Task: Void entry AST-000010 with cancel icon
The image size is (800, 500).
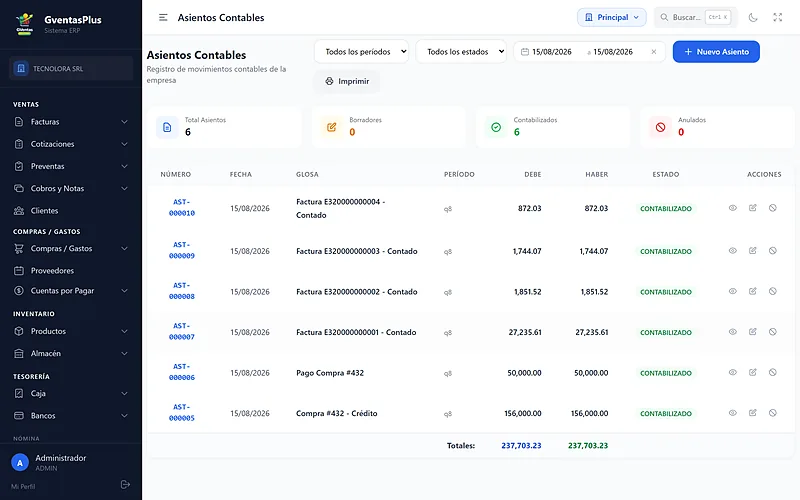Action: pyautogui.click(x=773, y=208)
